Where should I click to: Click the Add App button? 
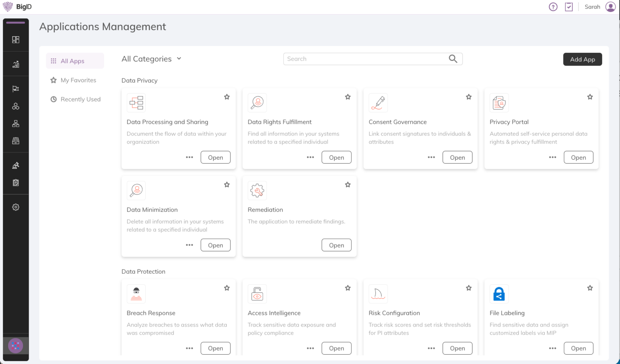pyautogui.click(x=582, y=59)
